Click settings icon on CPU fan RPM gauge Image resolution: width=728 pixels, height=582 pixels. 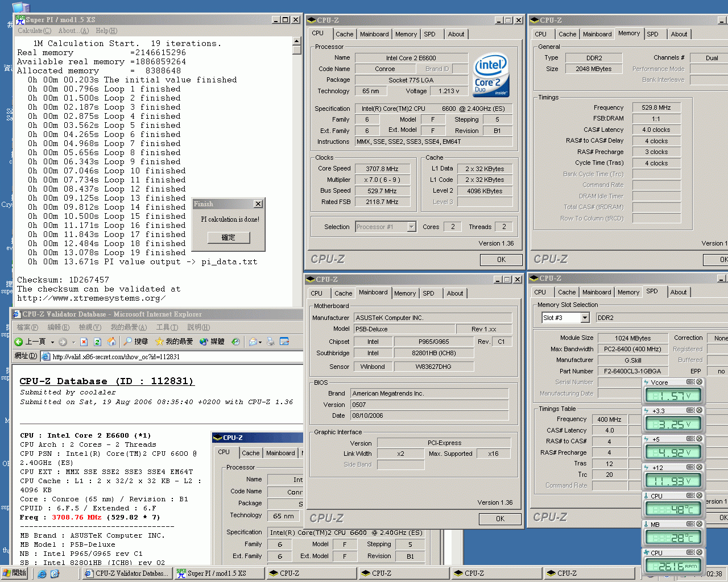point(690,552)
